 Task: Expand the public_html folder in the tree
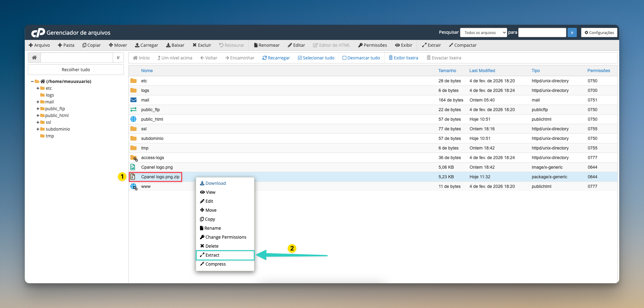coord(38,115)
